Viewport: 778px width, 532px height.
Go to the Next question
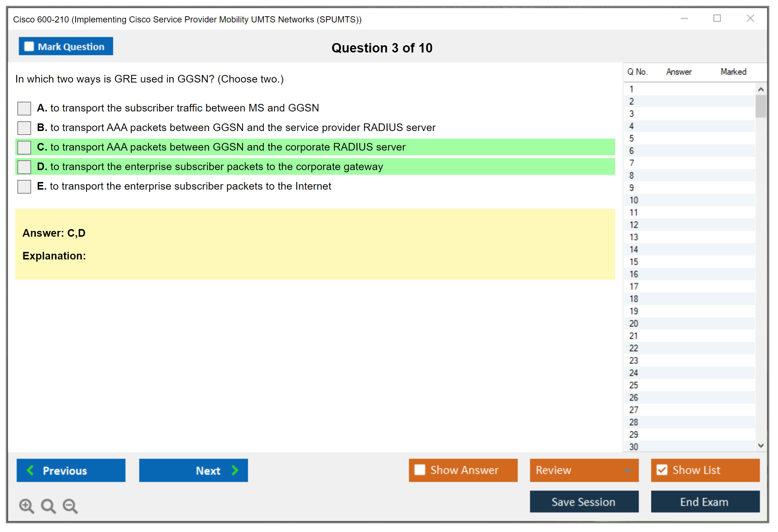[x=194, y=470]
